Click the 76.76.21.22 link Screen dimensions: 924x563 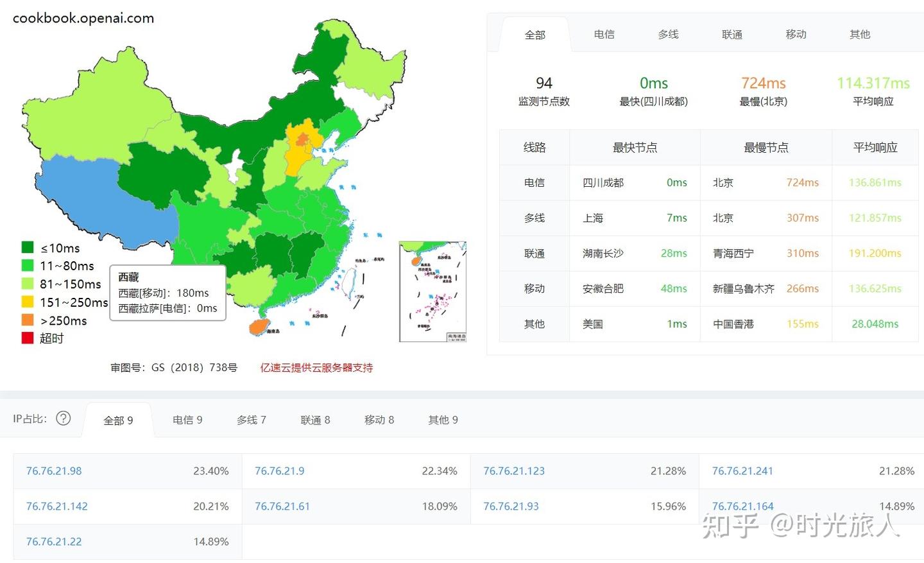(x=53, y=541)
